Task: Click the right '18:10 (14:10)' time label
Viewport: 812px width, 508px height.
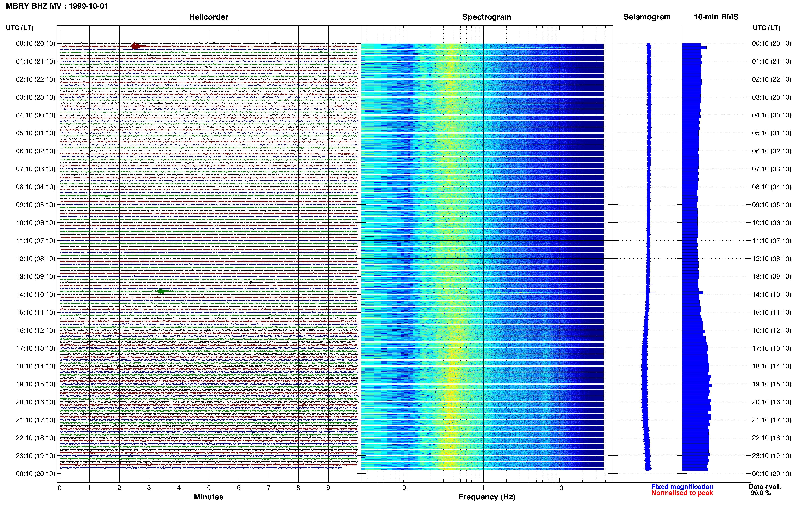Action: 772,366
